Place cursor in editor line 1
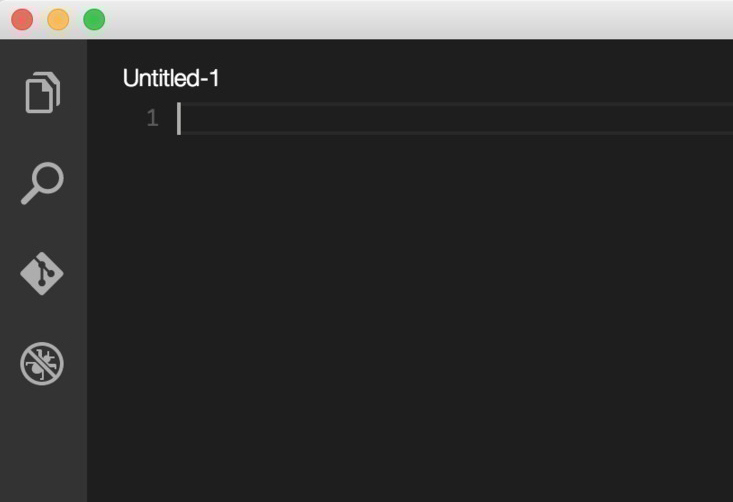 pos(456,118)
